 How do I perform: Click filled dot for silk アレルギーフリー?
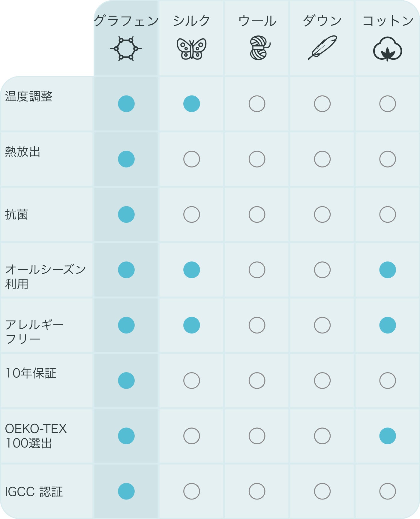pyautogui.click(x=192, y=325)
